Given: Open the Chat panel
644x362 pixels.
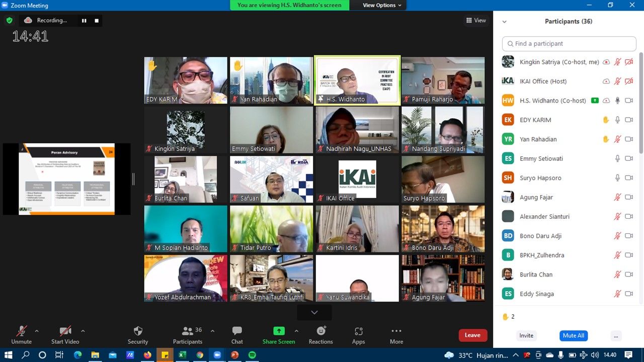Looking at the screenshot, I should click(237, 331).
